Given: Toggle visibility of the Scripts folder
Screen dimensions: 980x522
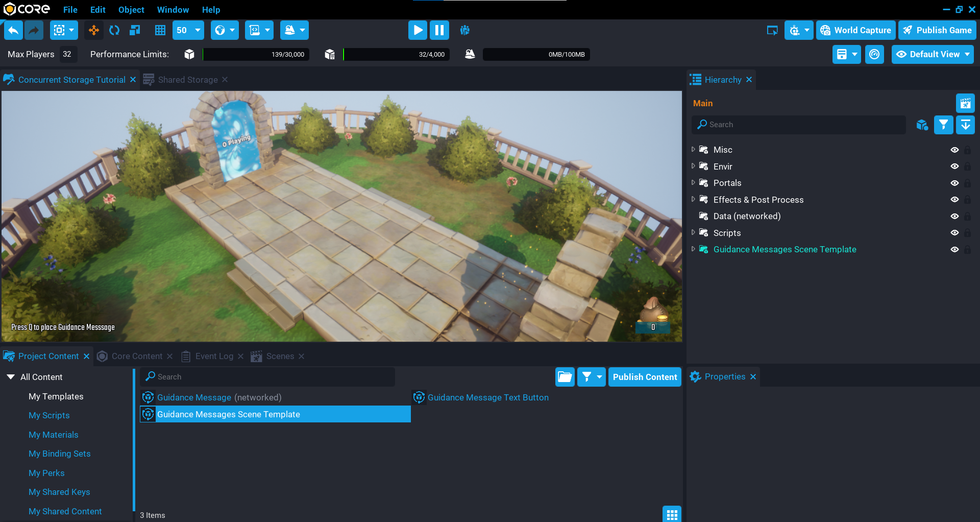Looking at the screenshot, I should [954, 233].
